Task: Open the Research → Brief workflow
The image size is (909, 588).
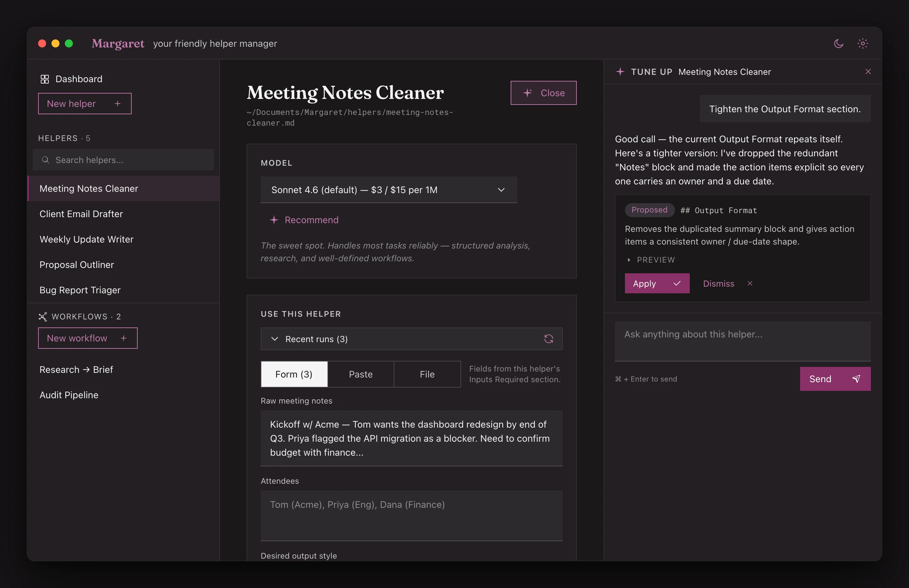Action: tap(123, 370)
